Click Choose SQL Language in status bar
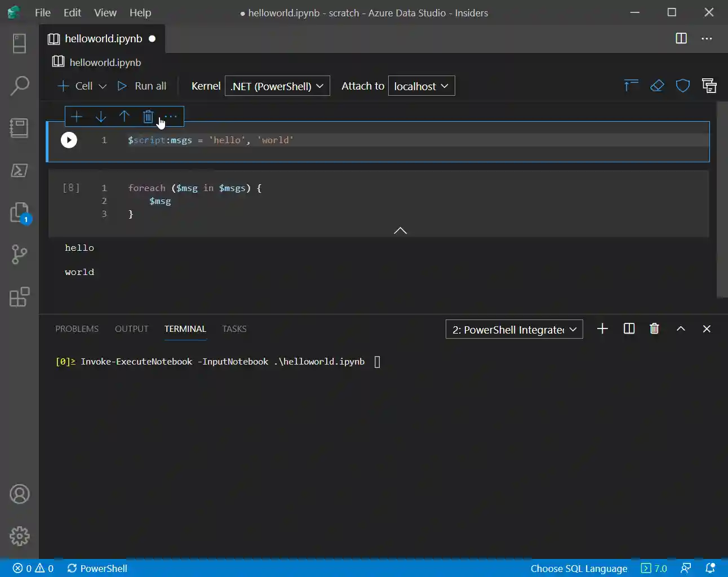This screenshot has height=577, width=728. (579, 569)
